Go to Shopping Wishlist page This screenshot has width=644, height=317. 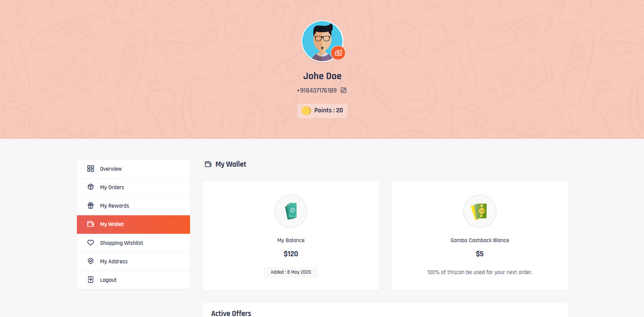click(122, 243)
